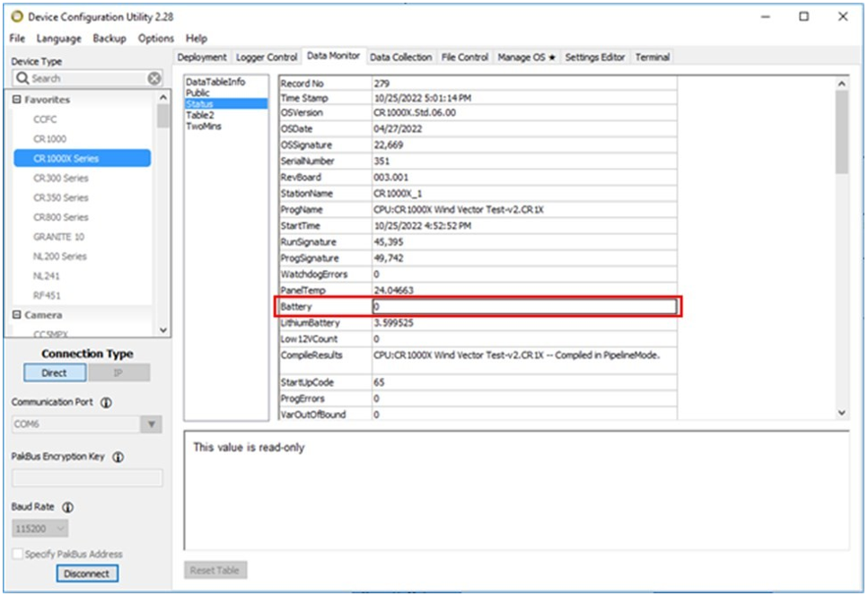This screenshot has width=868, height=596.
Task: Select the IP connection type
Action: tap(118, 372)
